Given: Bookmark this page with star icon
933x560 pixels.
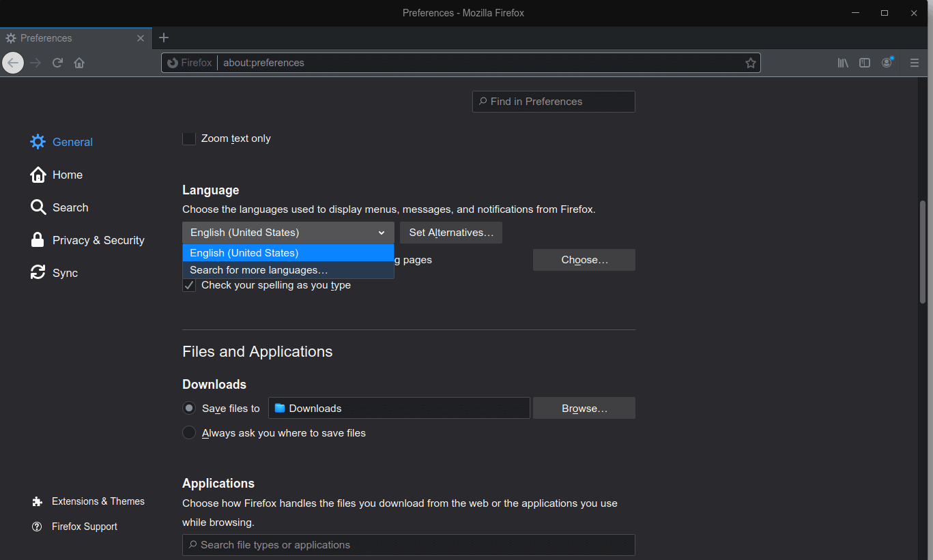Looking at the screenshot, I should tap(751, 63).
